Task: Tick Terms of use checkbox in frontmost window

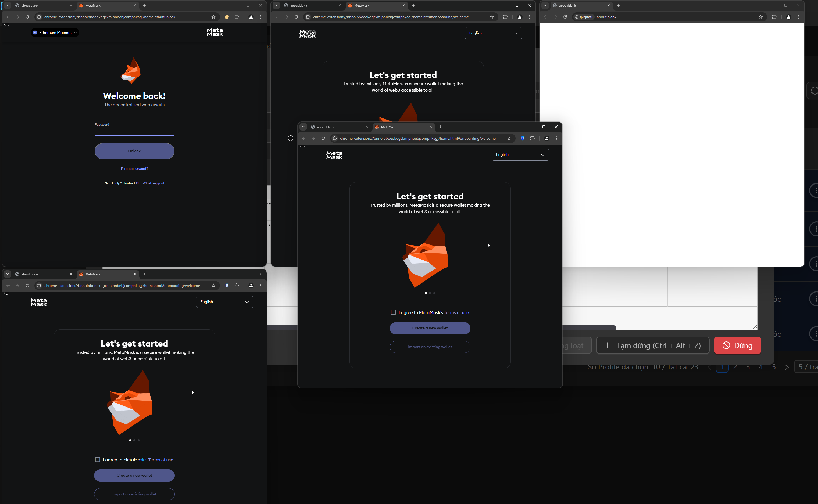Action: (x=393, y=312)
